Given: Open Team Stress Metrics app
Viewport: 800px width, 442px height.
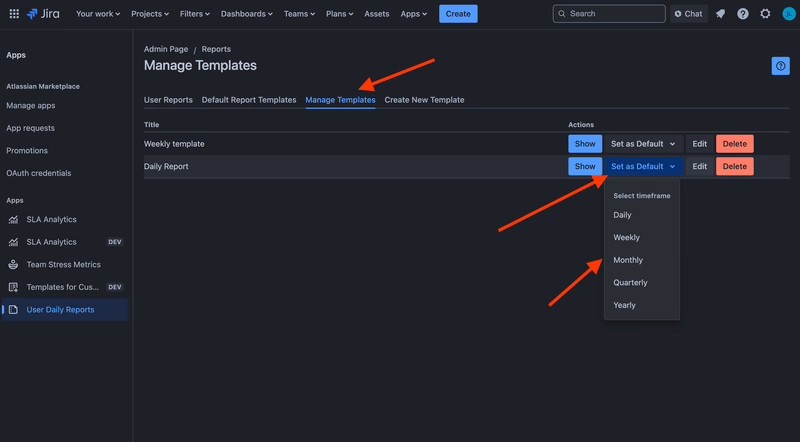Looking at the screenshot, I should click(x=65, y=264).
